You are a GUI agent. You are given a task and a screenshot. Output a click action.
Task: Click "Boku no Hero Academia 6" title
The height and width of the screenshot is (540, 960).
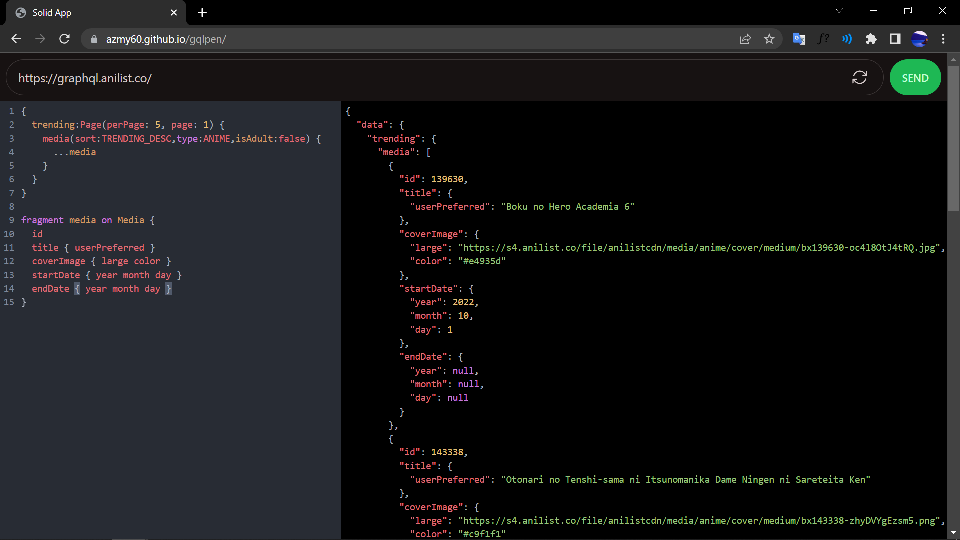coord(568,207)
